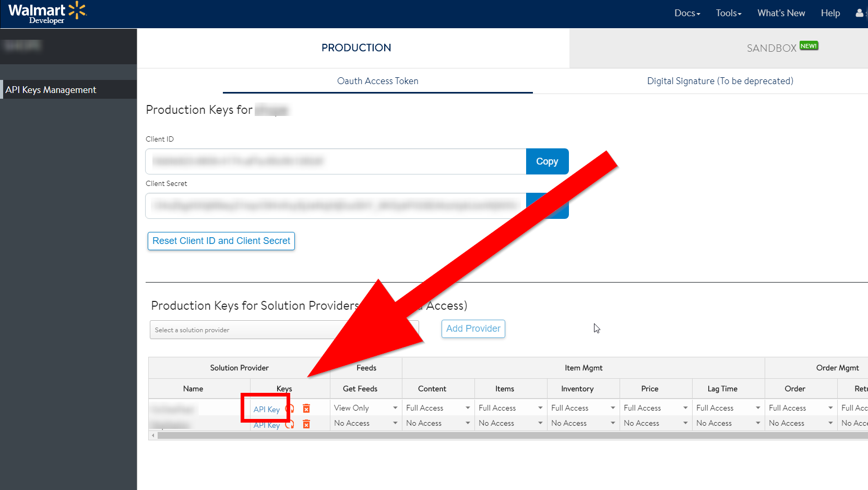868x490 pixels.
Task: Click the highlighted API Key link
Action: 266,410
